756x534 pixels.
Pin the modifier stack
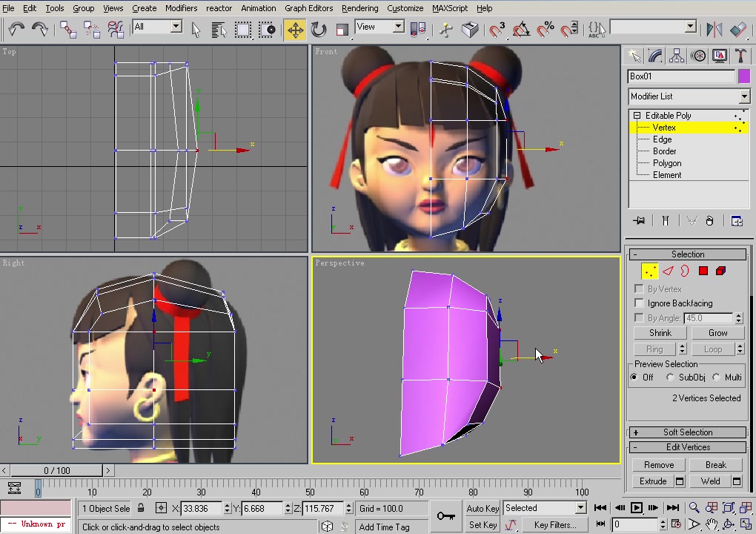pos(639,220)
